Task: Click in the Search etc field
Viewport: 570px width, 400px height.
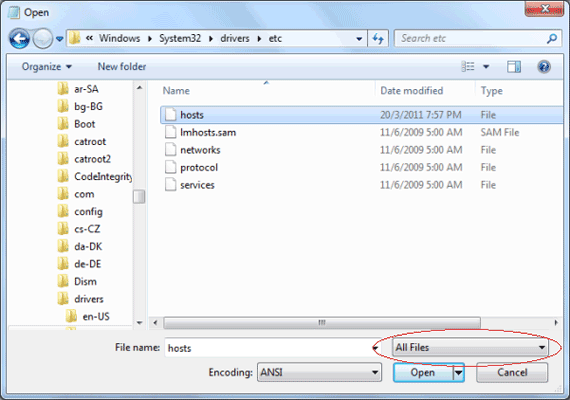Action: [479, 39]
